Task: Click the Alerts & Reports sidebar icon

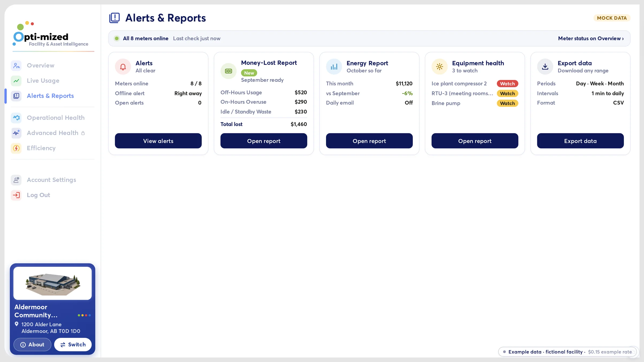Action: coord(16,96)
